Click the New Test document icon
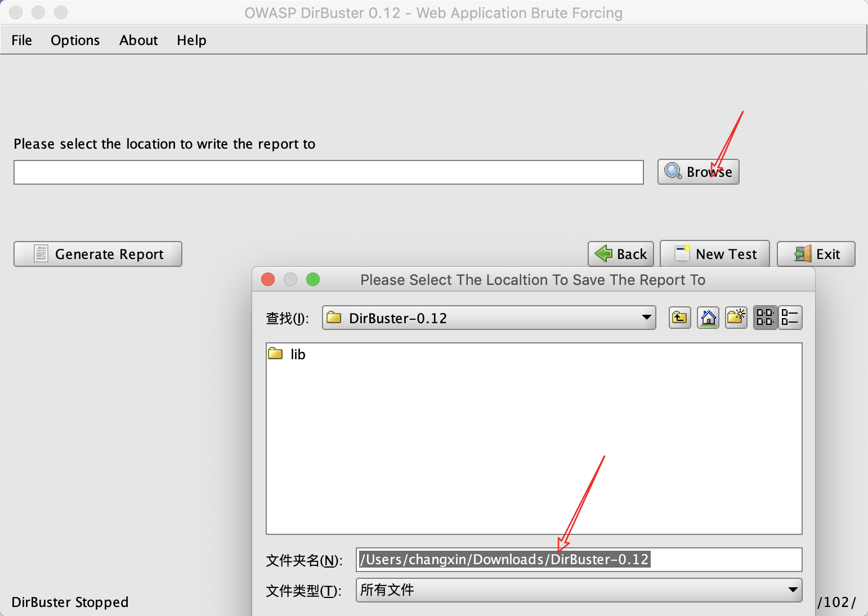Image resolution: width=868 pixels, height=616 pixels. click(x=682, y=253)
